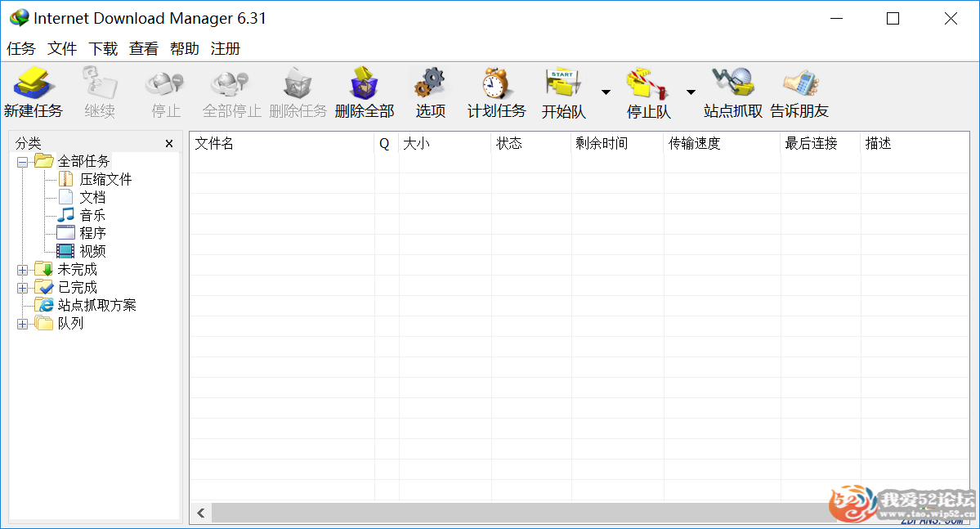Viewport: 980px width, 529px height.
Task: Select 未完成 folder in tree
Action: [78, 270]
